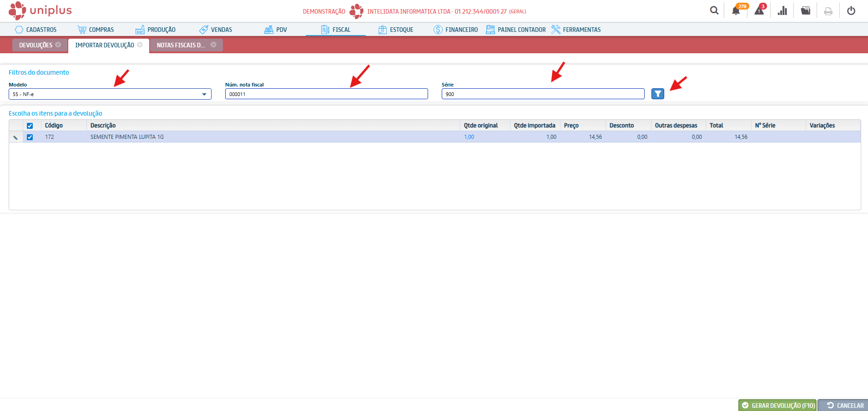The image size is (868, 411).
Task: Open the warning alerts triangle icon
Action: 759,10
